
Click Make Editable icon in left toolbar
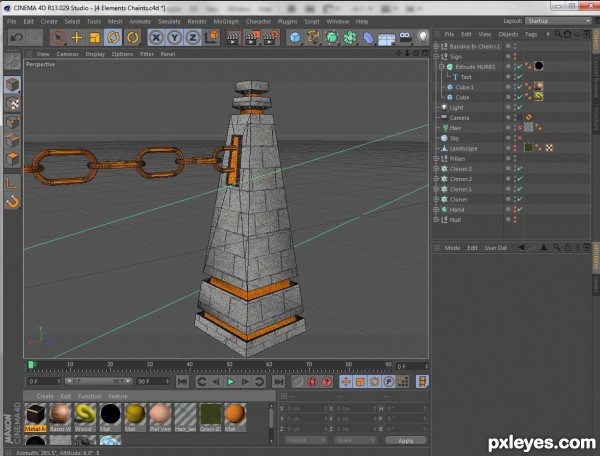pos(12,61)
